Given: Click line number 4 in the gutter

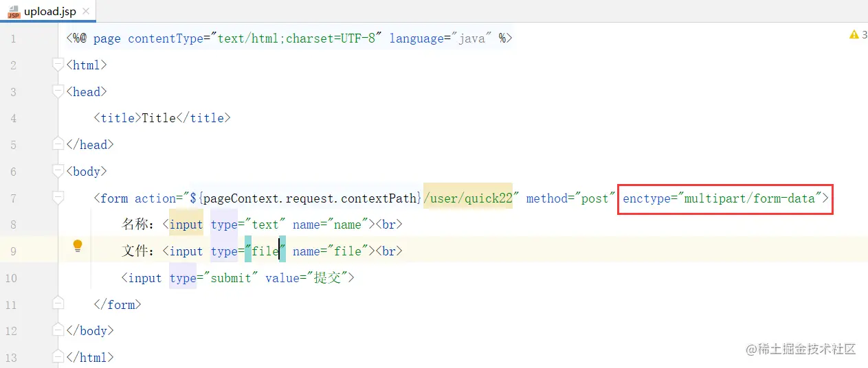Looking at the screenshot, I should coord(13,119).
